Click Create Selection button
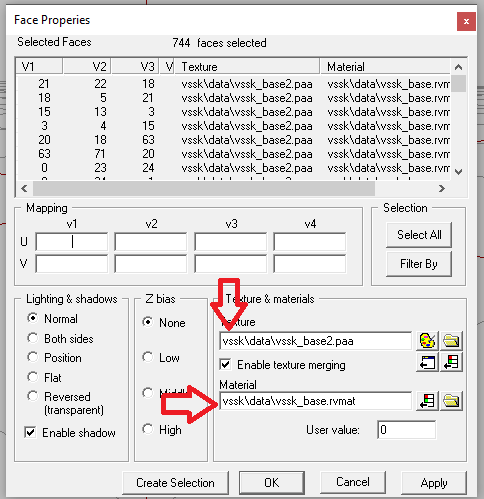This screenshot has width=484, height=499. point(175,483)
